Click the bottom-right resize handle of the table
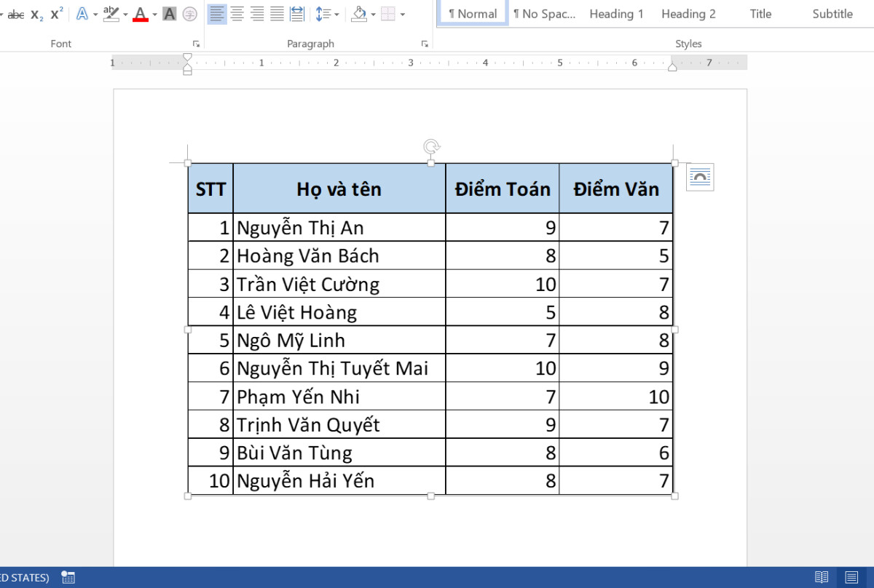 (674, 496)
